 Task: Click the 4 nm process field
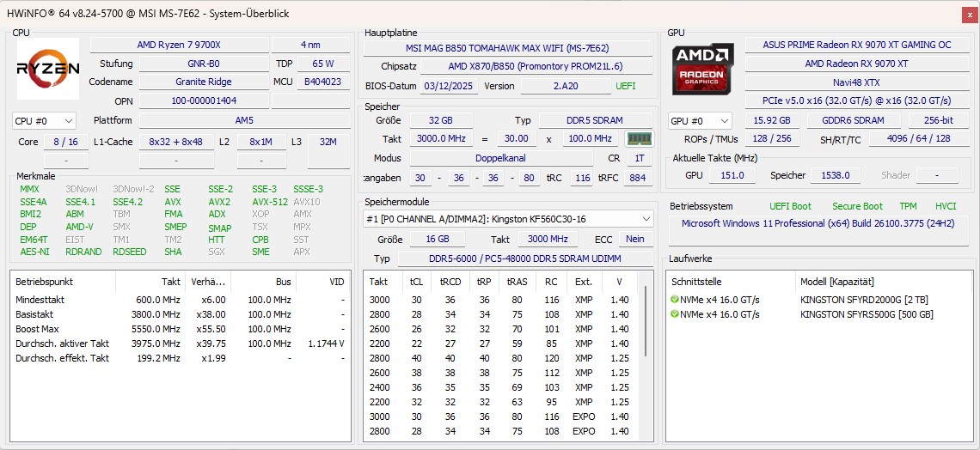pyautogui.click(x=310, y=45)
